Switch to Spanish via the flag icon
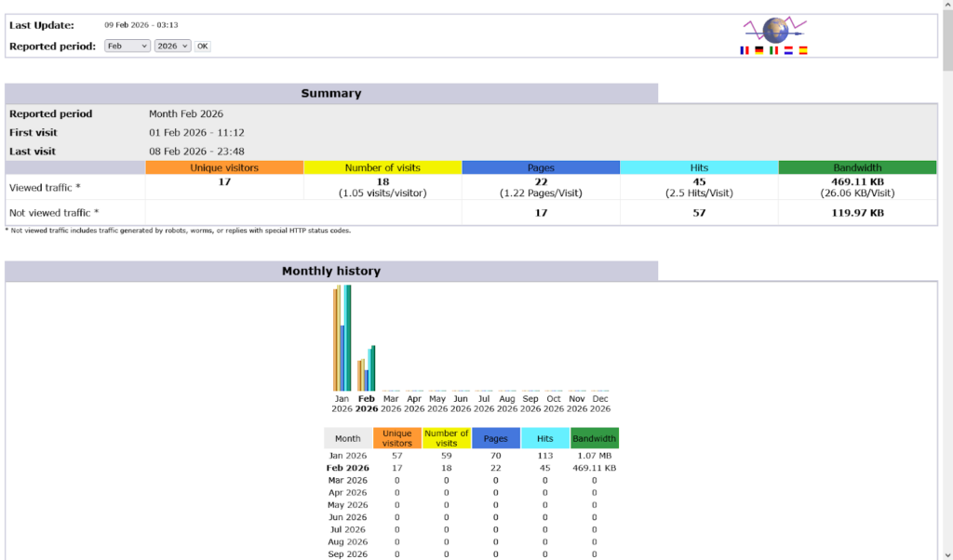The width and height of the screenshot is (953, 560). 803,50
